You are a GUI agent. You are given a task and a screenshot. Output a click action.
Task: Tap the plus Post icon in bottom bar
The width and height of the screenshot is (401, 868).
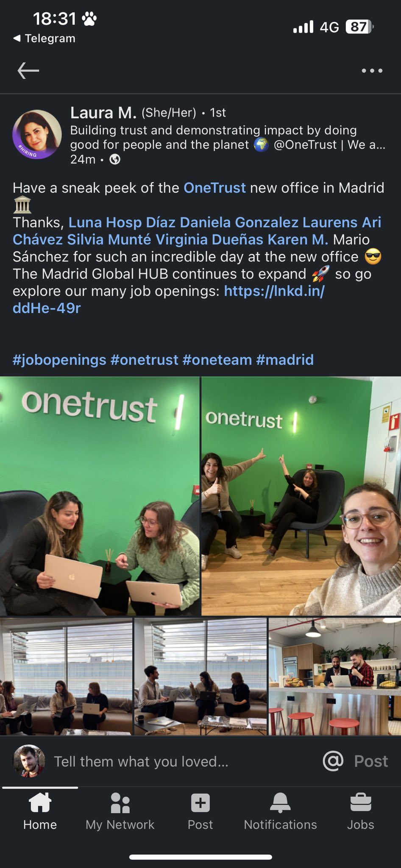point(200,803)
